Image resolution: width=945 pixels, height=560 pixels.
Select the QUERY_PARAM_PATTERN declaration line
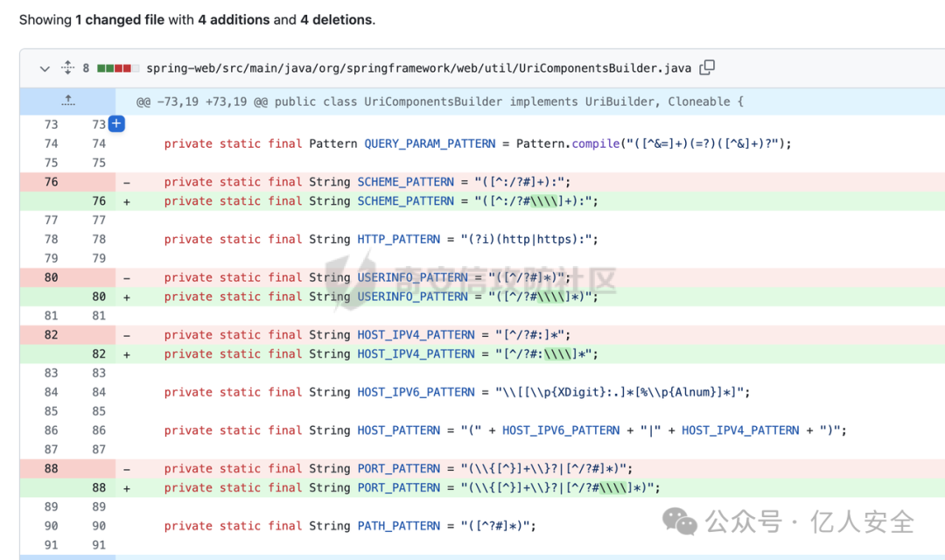(478, 143)
